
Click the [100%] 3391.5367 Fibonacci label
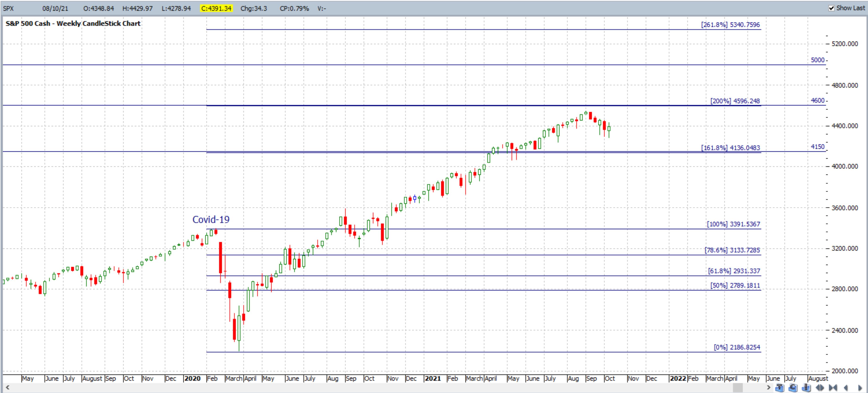734,224
